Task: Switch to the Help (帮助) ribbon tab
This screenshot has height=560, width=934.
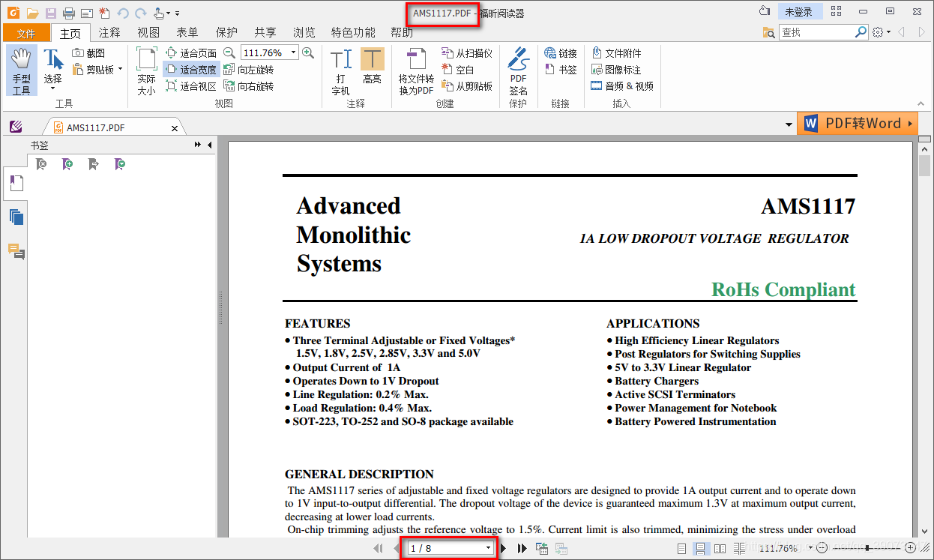Action: pyautogui.click(x=402, y=32)
